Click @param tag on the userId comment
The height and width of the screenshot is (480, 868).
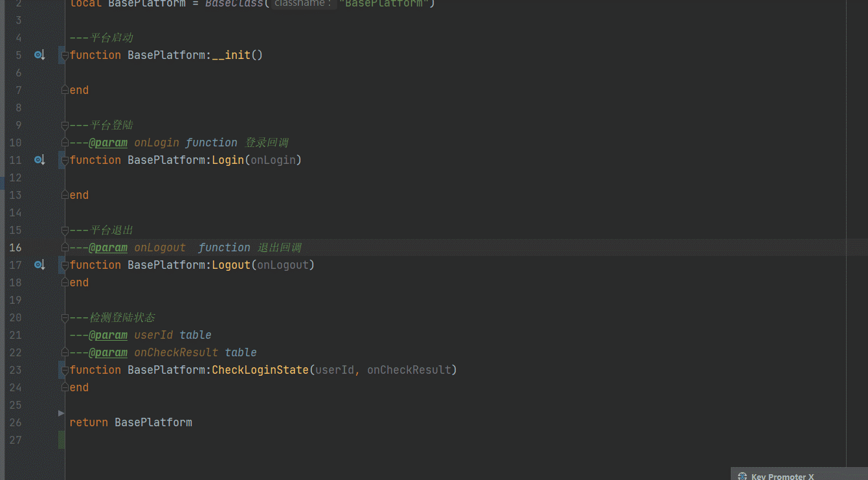(x=108, y=335)
